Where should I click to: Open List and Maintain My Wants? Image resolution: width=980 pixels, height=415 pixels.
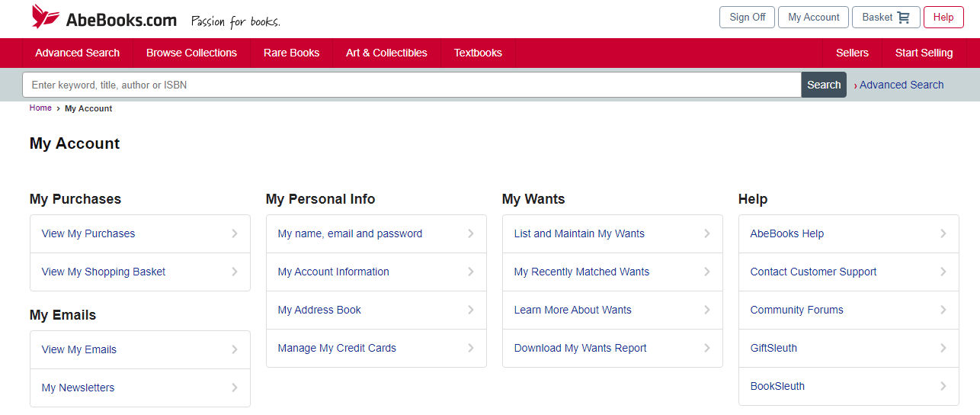click(x=579, y=233)
